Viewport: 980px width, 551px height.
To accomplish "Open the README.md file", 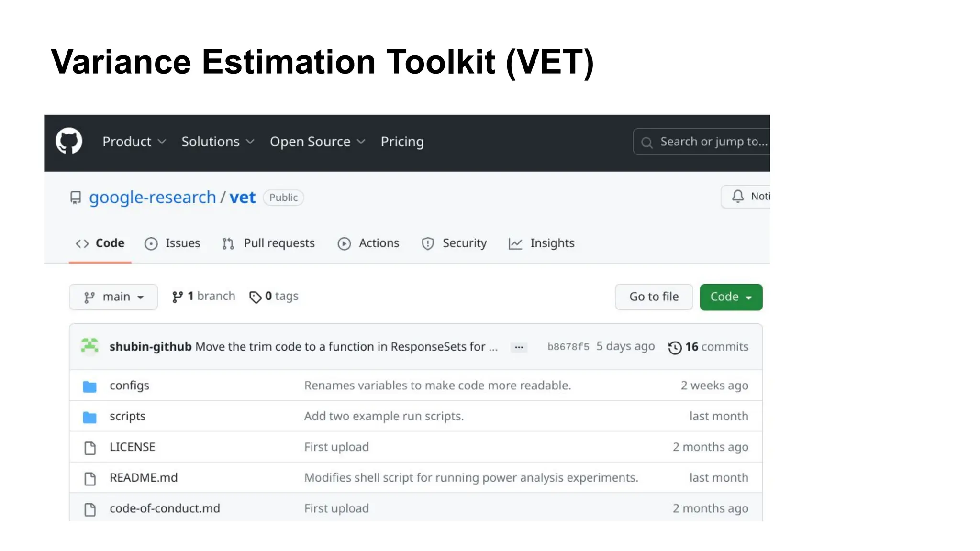I will [x=144, y=478].
